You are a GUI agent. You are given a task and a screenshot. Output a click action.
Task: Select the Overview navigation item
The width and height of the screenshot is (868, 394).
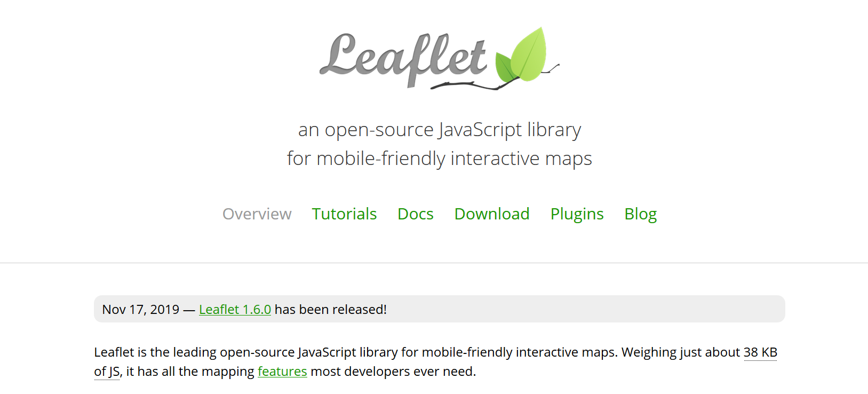[x=257, y=214]
